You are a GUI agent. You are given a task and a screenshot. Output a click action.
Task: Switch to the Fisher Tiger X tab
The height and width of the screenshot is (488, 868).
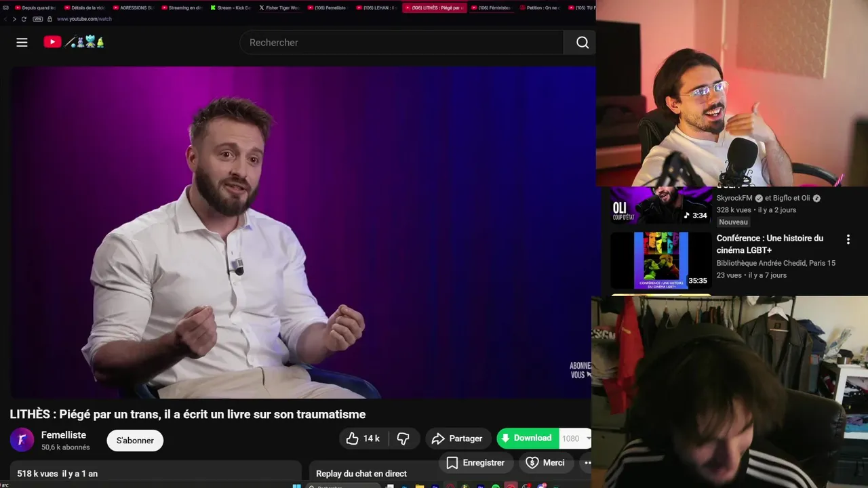click(279, 7)
